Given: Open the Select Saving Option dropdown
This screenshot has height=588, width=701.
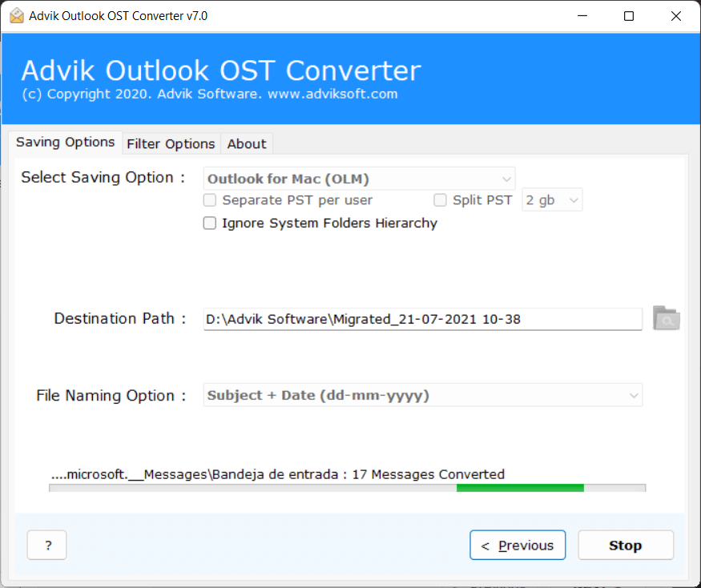Looking at the screenshot, I should (x=359, y=179).
